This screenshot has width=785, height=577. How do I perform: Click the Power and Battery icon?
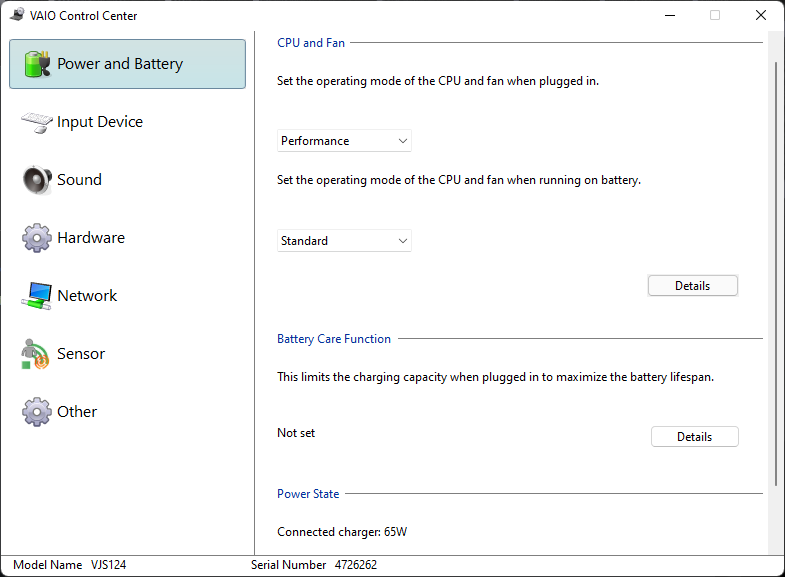pos(37,64)
